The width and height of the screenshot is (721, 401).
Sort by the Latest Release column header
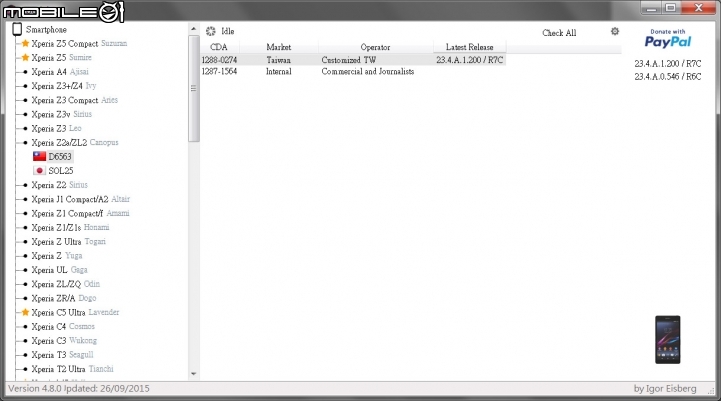click(x=469, y=47)
